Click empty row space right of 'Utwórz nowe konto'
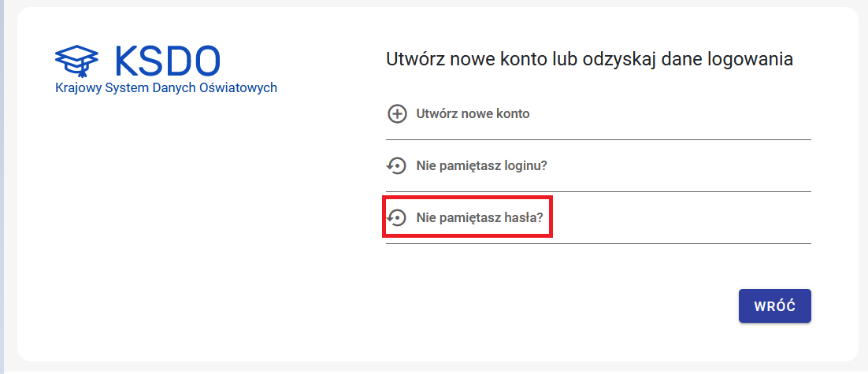This screenshot has width=868, height=374. click(x=670, y=113)
